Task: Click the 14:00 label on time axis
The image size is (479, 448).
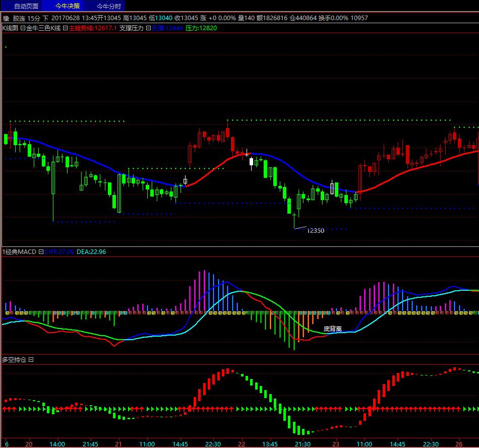Action: (57, 444)
